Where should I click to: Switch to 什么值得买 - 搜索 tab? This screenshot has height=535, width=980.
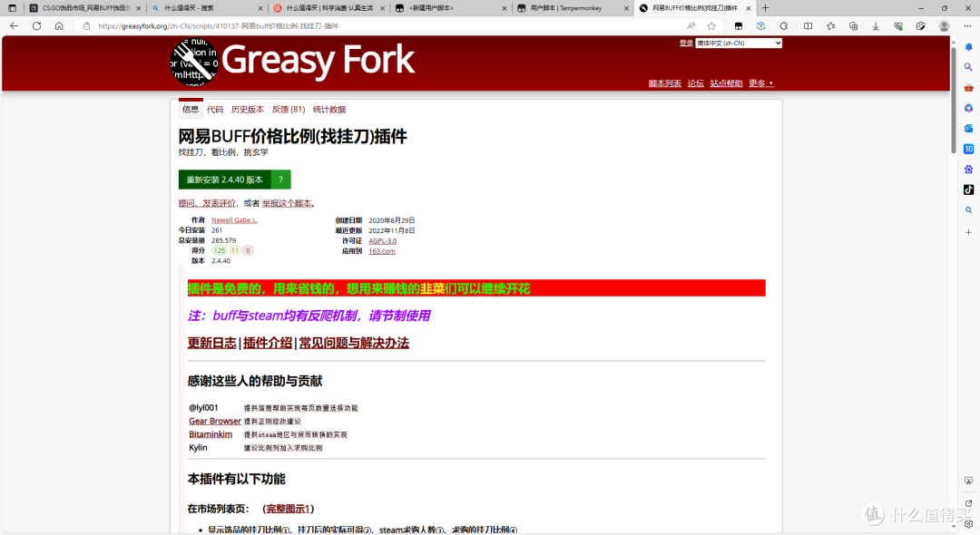[206, 8]
